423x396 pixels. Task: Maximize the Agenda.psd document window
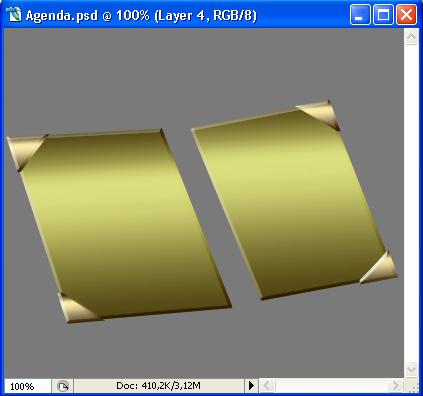[x=383, y=15]
